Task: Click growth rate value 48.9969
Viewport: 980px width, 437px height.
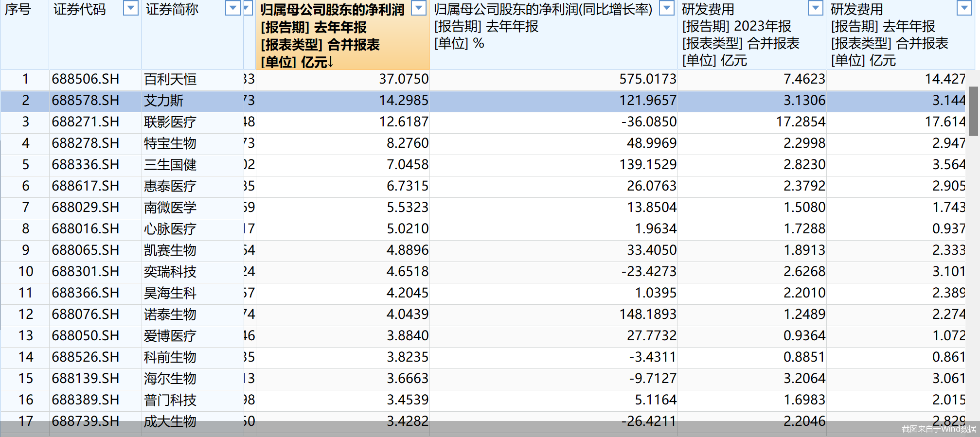Action: 652,143
